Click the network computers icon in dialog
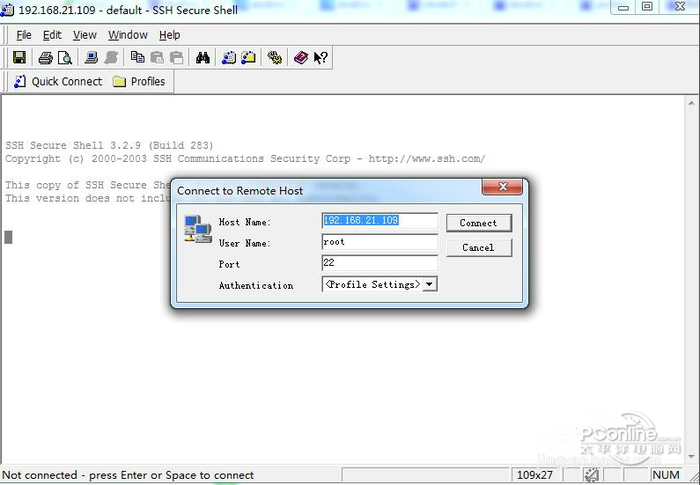Screen dimensions: 700x485 tap(198, 229)
